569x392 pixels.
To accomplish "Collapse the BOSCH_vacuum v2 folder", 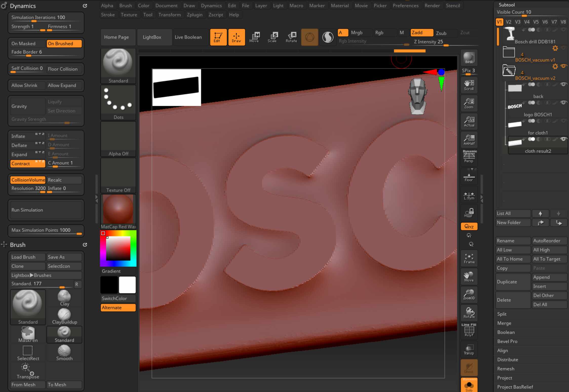I will (x=509, y=70).
